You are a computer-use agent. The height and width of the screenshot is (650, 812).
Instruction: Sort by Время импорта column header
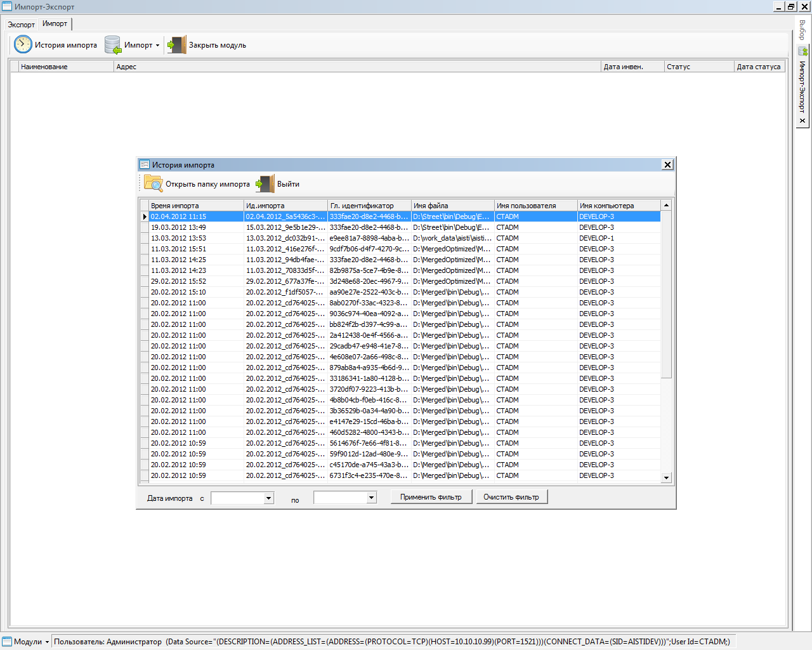coord(196,206)
